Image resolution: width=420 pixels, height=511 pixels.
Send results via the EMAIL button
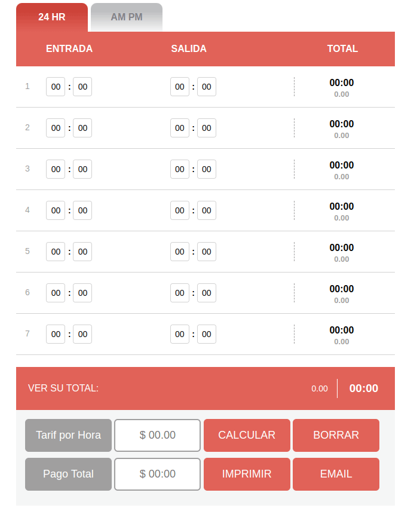[x=336, y=474]
